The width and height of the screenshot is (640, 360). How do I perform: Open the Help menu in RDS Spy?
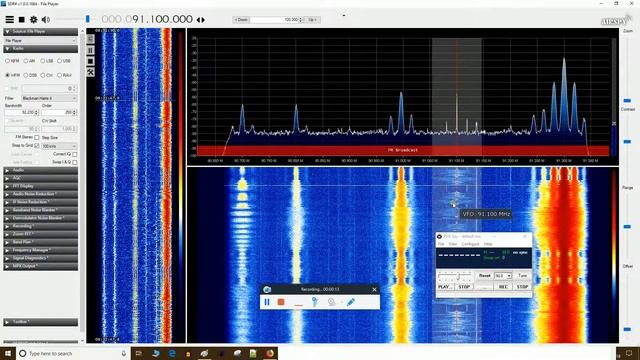[x=488, y=244]
